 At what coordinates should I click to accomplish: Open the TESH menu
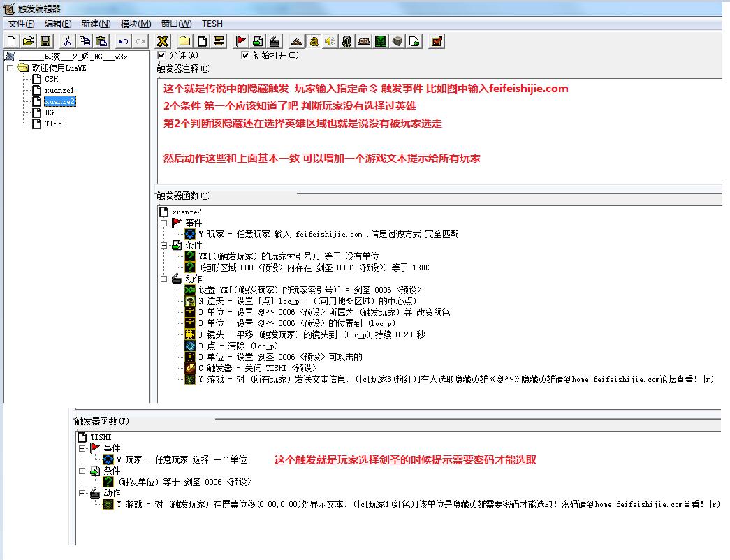coord(212,24)
